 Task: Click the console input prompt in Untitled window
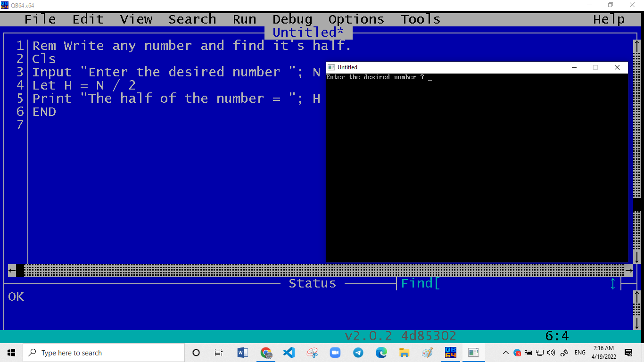(379, 77)
